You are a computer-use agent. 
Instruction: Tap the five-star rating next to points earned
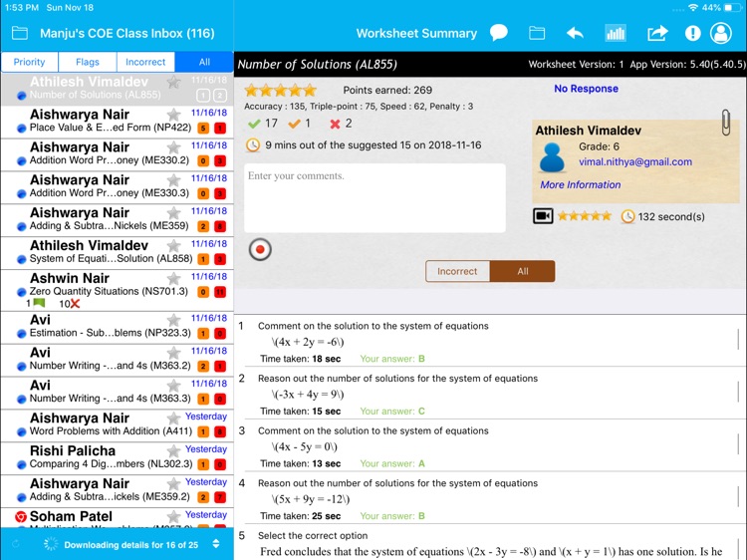tap(281, 90)
